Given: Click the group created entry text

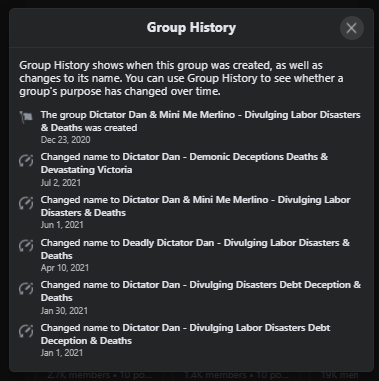Looking at the screenshot, I should tap(200, 121).
